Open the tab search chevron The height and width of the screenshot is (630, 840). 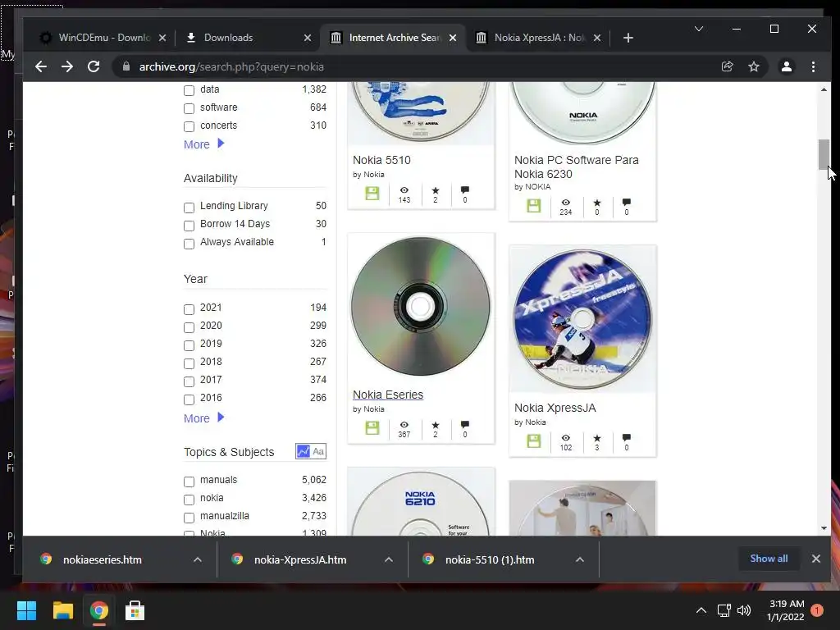(x=699, y=29)
